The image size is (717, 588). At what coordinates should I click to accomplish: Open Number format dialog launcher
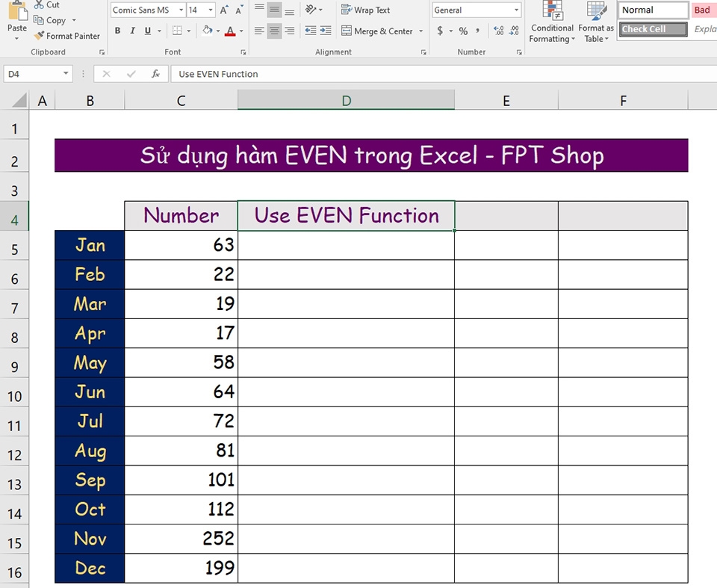519,52
